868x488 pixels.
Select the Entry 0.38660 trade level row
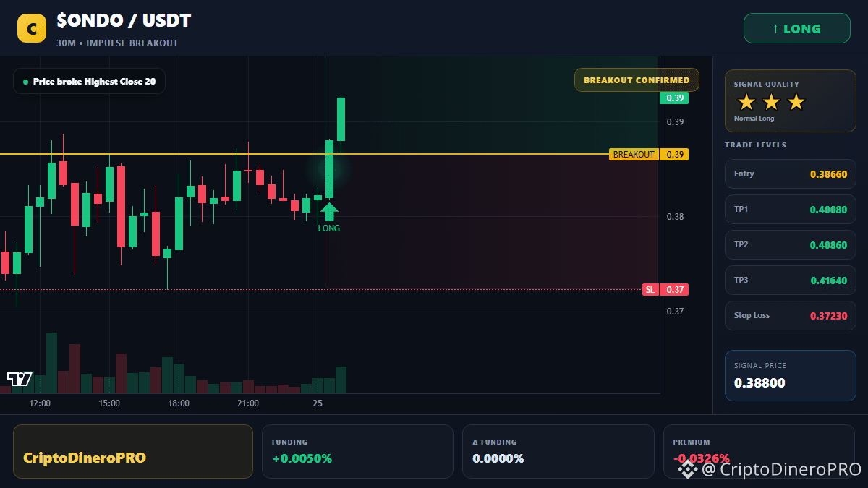(x=791, y=174)
